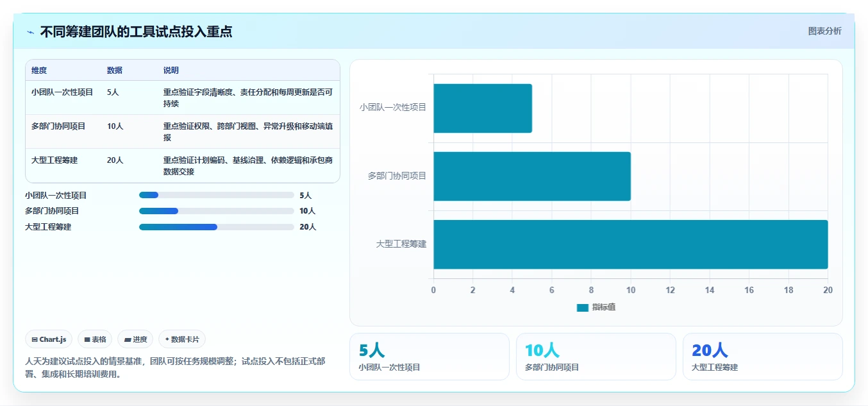Click the 20人 value in table
The width and height of the screenshot is (868, 406).
pyautogui.click(x=115, y=160)
